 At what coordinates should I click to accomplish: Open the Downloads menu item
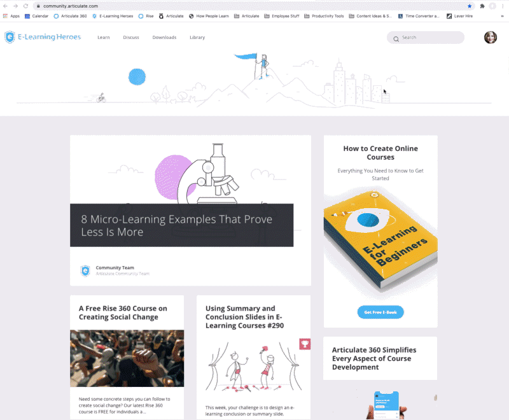click(x=164, y=38)
